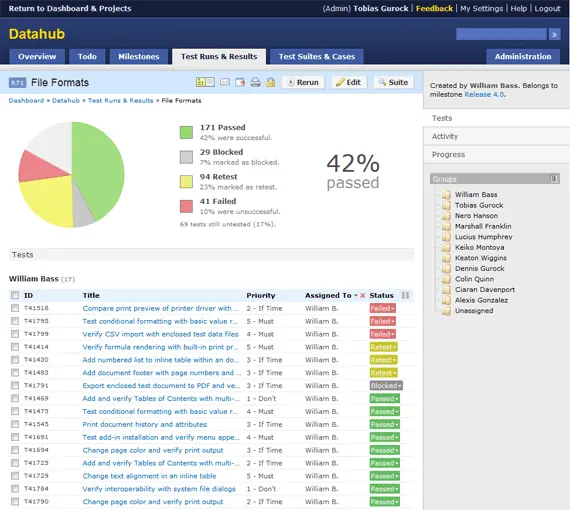This screenshot has height=510, width=570.
Task: Go to the Todo tab
Action: pyautogui.click(x=87, y=57)
